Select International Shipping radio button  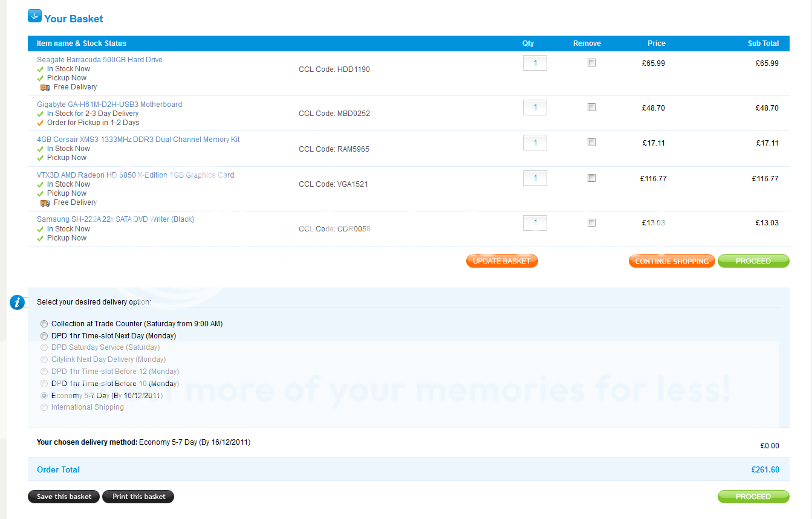44,407
